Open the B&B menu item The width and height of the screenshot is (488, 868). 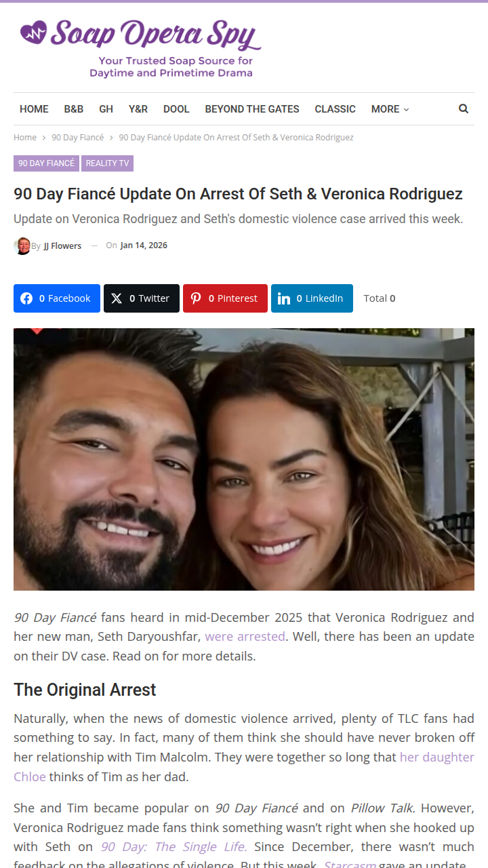coord(74,108)
